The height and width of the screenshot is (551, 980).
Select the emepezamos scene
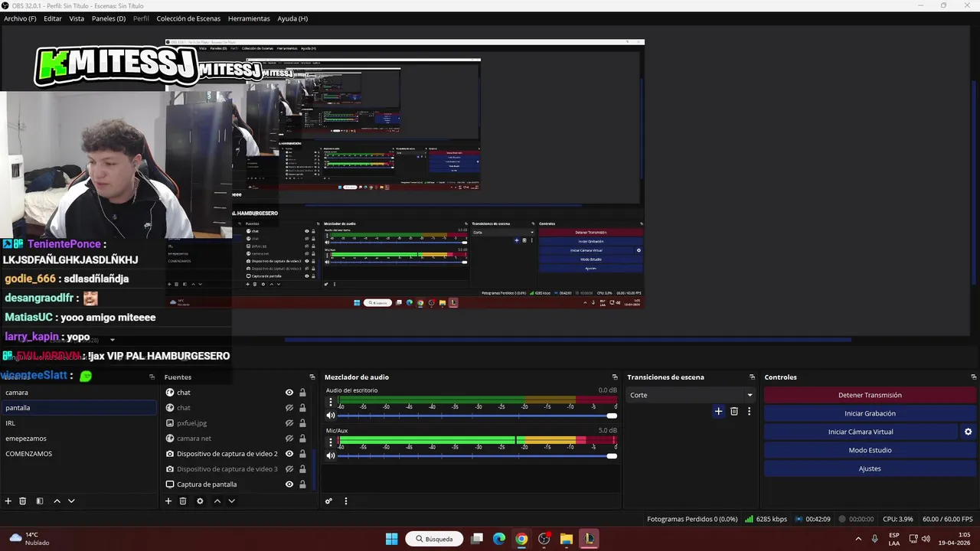(x=80, y=439)
